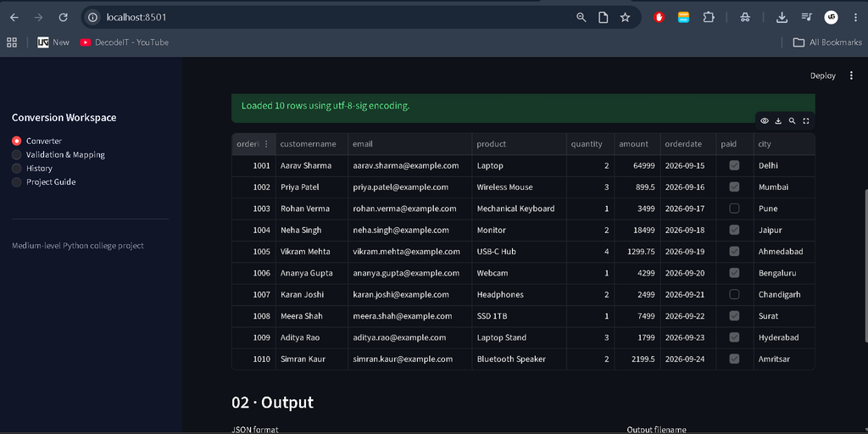Reload the current page
The image size is (868, 434).
click(63, 17)
